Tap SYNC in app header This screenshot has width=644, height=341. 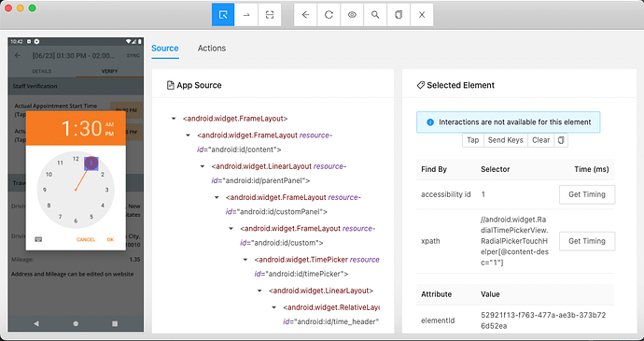coord(133,55)
